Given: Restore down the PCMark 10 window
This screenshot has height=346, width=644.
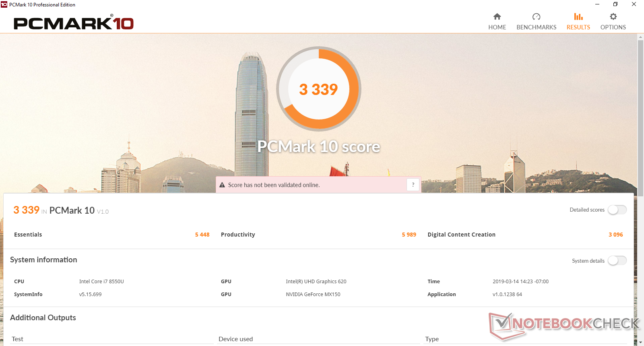Looking at the screenshot, I should tap(615, 4).
